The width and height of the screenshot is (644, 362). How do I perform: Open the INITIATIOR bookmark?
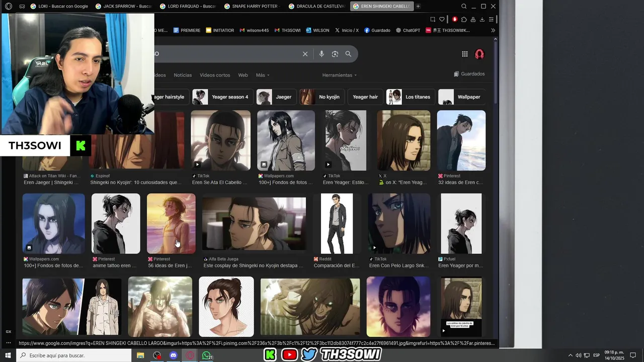(x=220, y=30)
